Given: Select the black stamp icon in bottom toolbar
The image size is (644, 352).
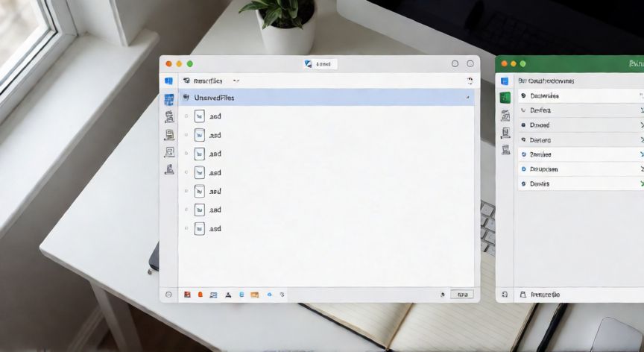Looking at the screenshot, I should (228, 295).
